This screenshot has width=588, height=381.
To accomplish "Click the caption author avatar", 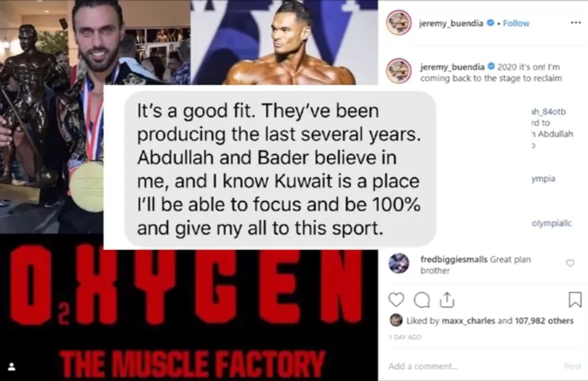I will [399, 70].
